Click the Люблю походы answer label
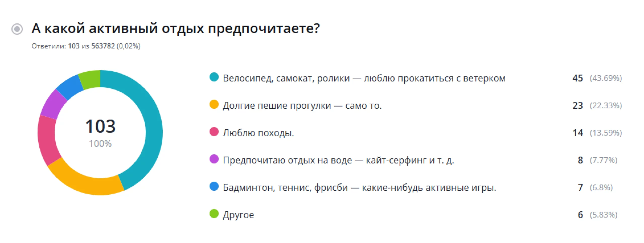Viewport: 644px width, 243px height. click(258, 133)
